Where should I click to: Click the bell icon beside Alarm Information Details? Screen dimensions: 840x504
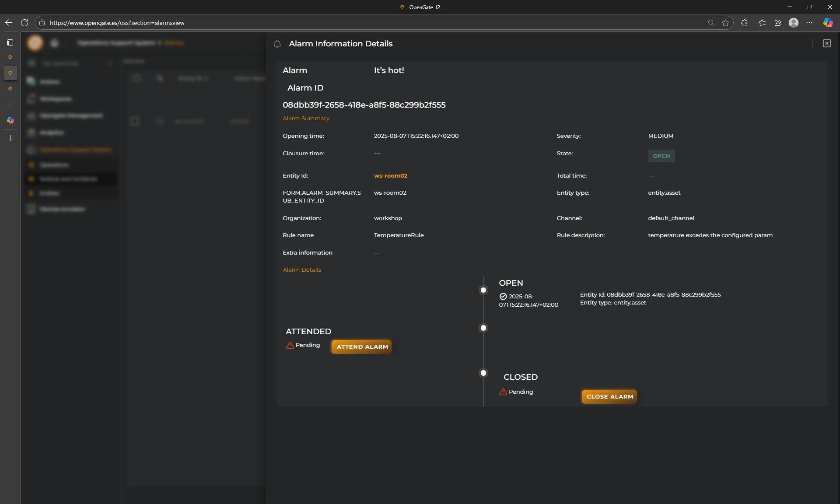[277, 44]
